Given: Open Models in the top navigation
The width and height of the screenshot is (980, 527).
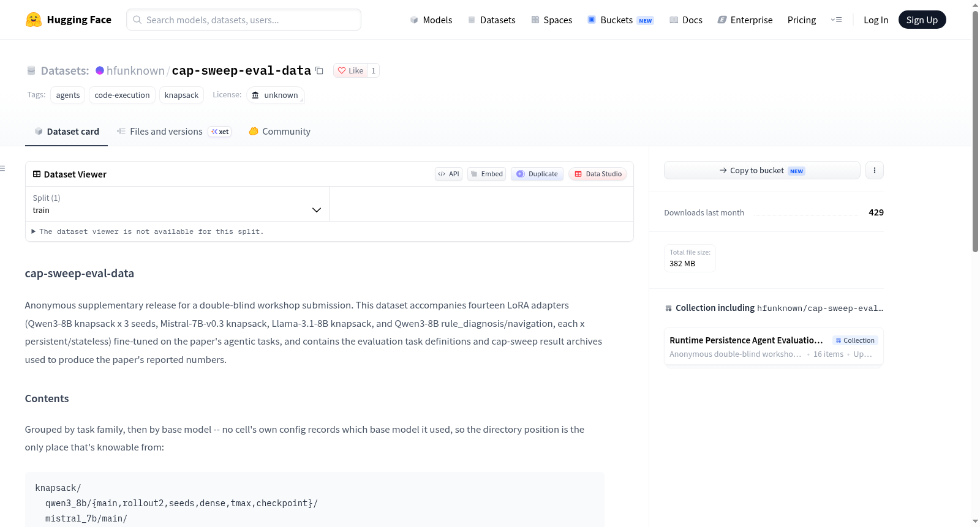Looking at the screenshot, I should 431,20.
